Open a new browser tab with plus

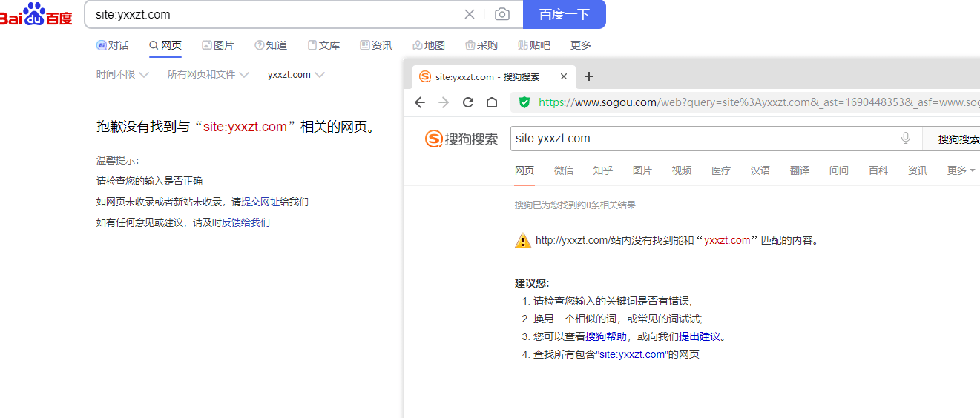[589, 76]
